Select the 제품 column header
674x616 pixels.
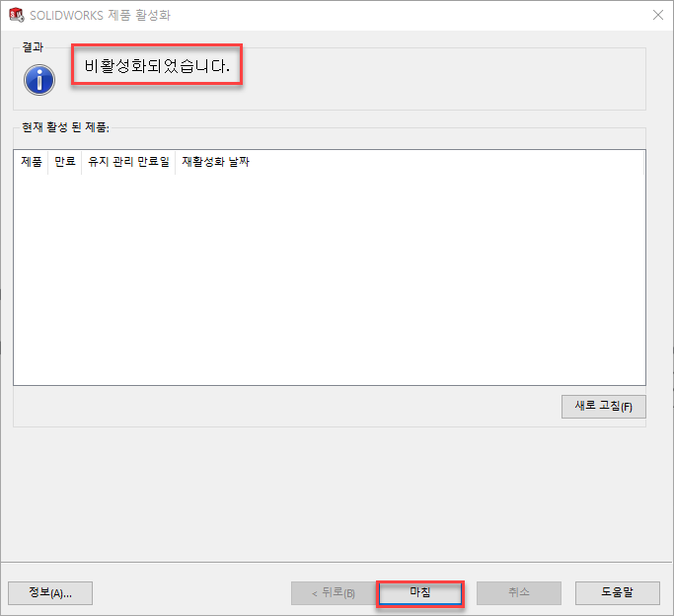click(x=31, y=162)
